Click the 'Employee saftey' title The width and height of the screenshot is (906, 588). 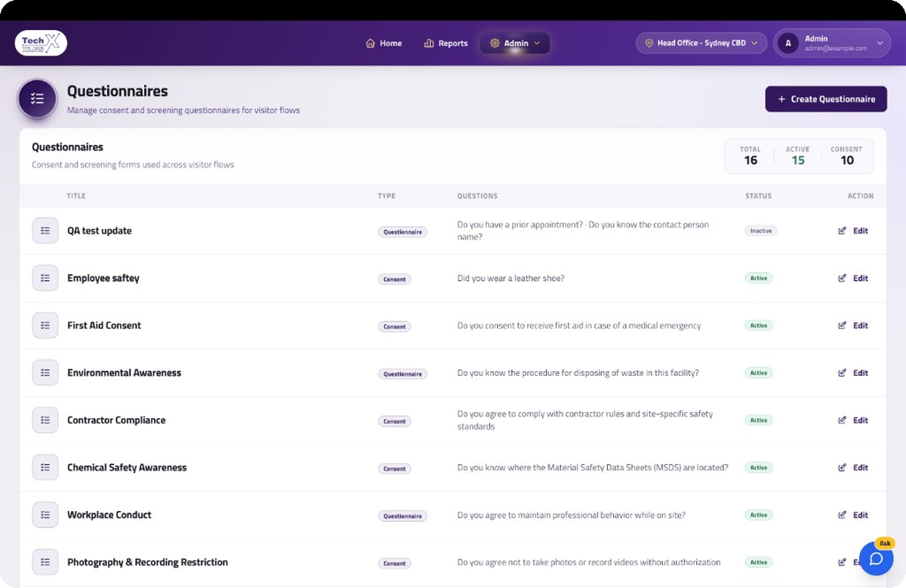point(103,278)
